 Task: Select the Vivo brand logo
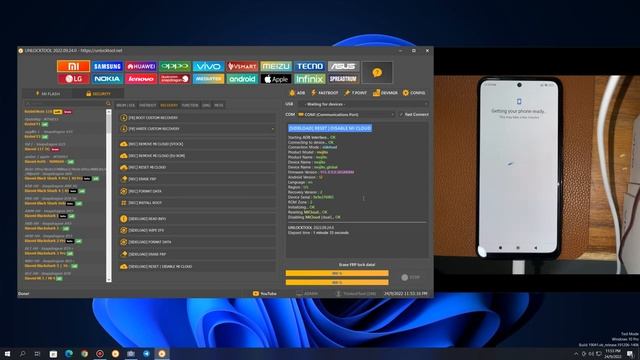(208, 66)
